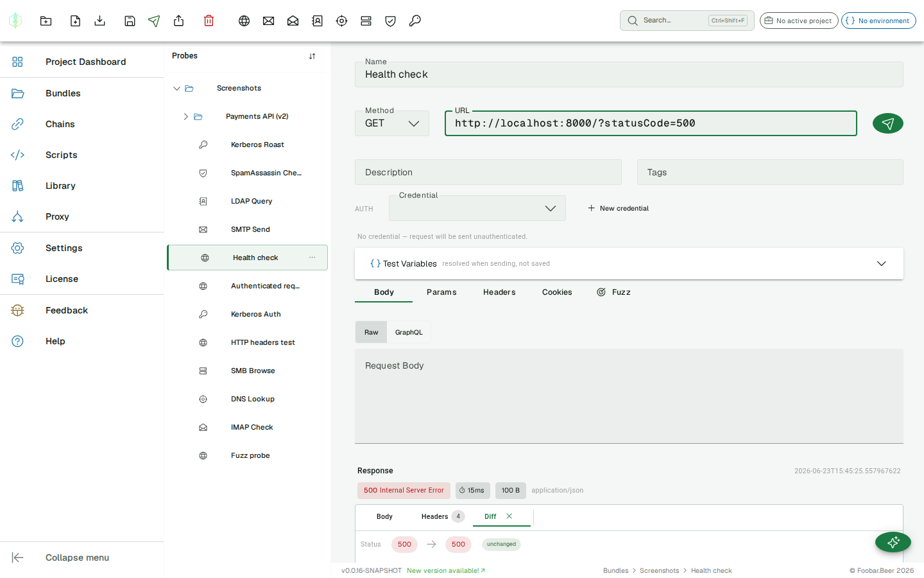Collapse the Screenshots folder
Screen dimensions: 924x578
(x=176, y=88)
